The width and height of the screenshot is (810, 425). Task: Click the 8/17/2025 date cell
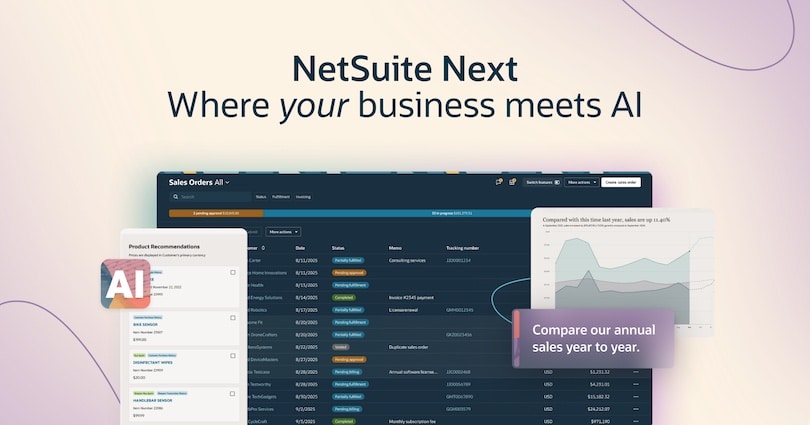click(x=306, y=310)
